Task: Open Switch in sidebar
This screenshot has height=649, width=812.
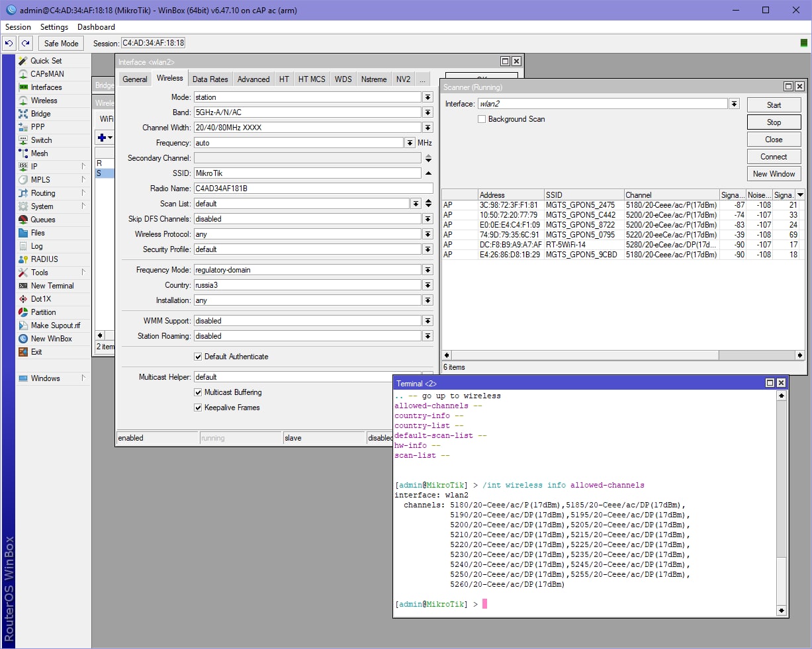Action: (41, 140)
